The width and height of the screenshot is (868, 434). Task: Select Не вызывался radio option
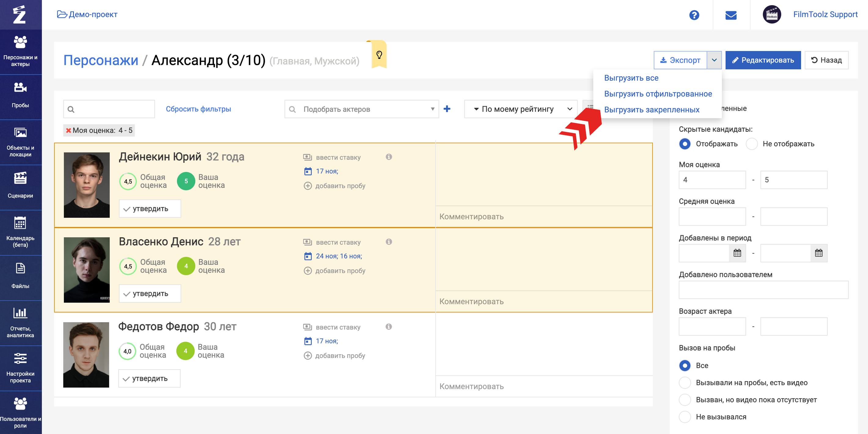coord(684,417)
